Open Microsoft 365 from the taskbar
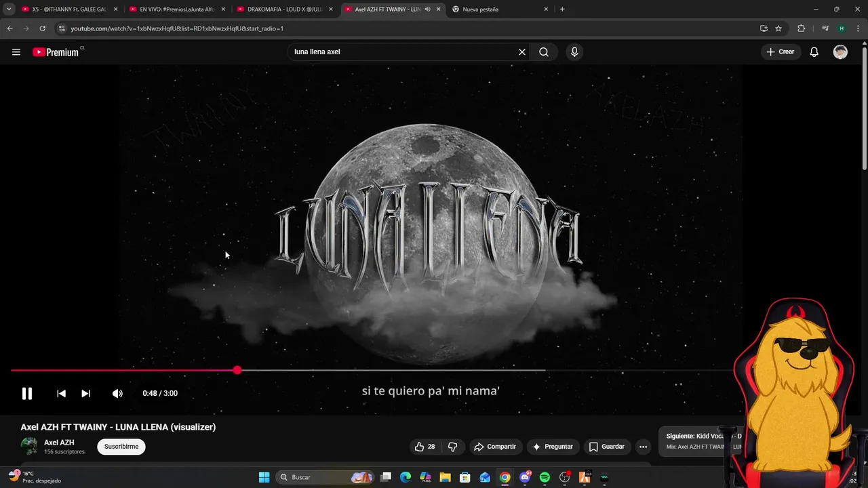 click(x=425, y=477)
